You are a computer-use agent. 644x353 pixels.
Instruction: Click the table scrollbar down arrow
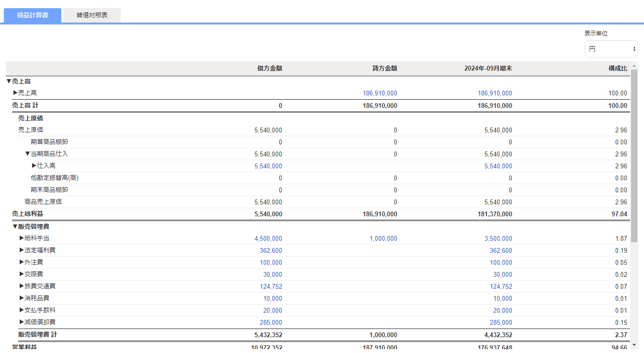(634, 344)
